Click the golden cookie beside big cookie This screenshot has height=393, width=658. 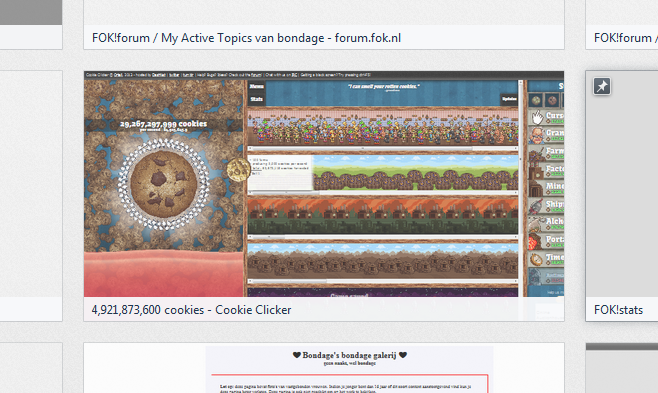coord(238,170)
